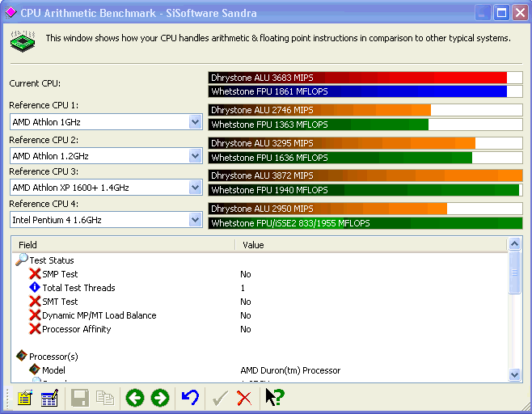The image size is (532, 414).
Task: Click the greyed Save floppy disk icon
Action: (x=80, y=398)
